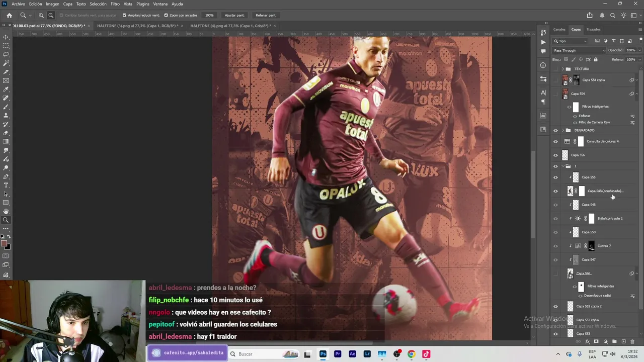644x362 pixels.
Task: Expand the TEXTURA group
Action: coord(562,69)
